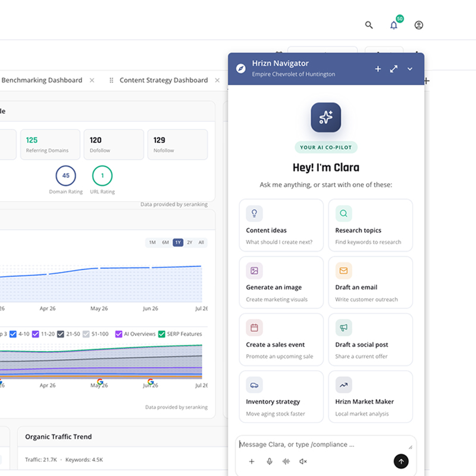Expand Hrizn Navigator panel to full size
This screenshot has width=476, height=476.
tap(394, 69)
